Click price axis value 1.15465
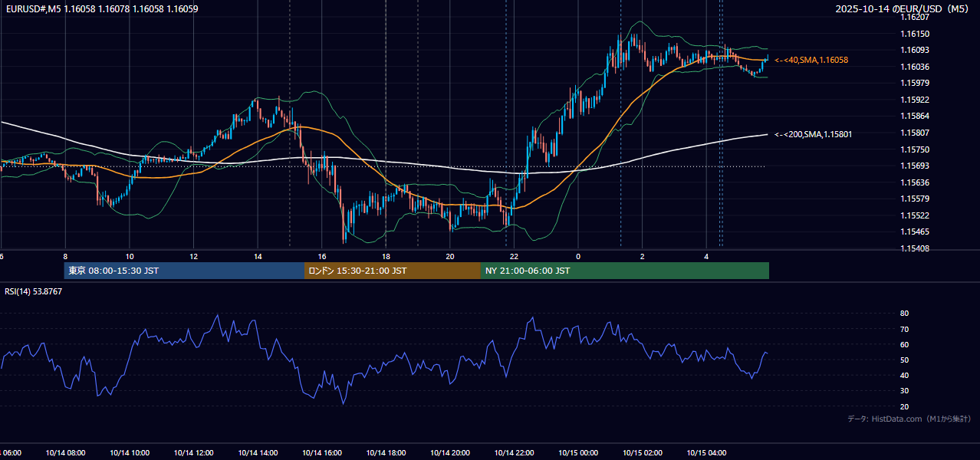Viewport: 980px width, 460px height. click(x=915, y=232)
